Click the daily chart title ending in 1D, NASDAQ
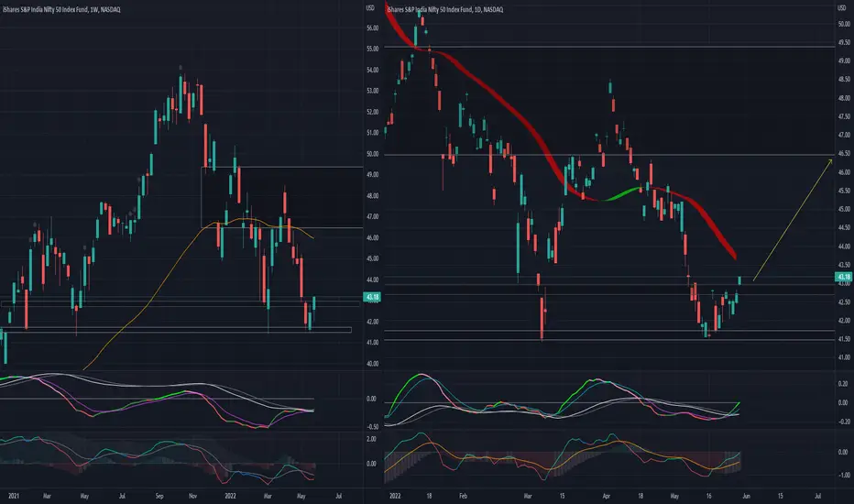 pos(444,9)
